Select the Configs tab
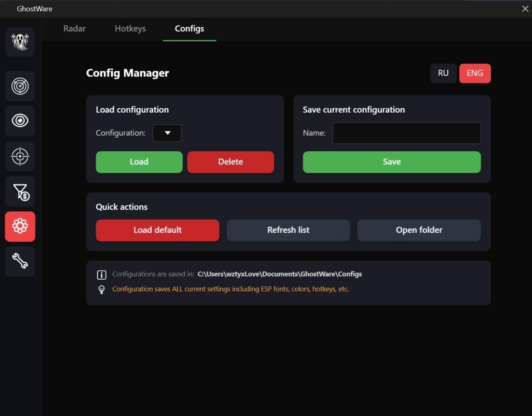Image resolution: width=532 pixels, height=416 pixels. tap(190, 29)
